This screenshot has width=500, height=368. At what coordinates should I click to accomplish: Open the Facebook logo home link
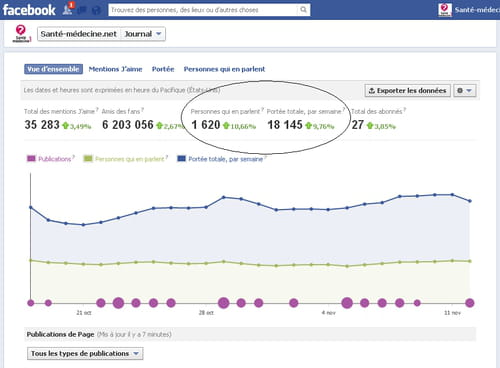(29, 10)
